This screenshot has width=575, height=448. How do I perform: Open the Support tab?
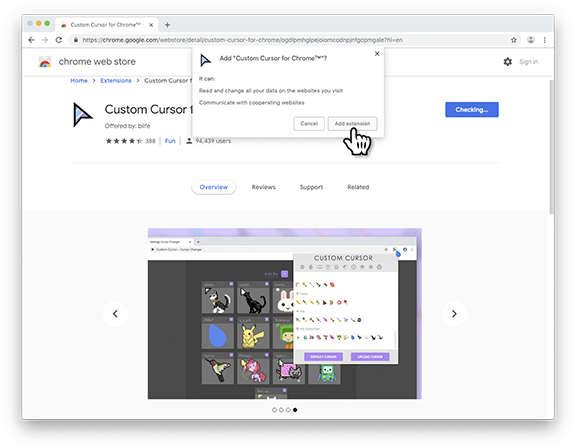[311, 187]
